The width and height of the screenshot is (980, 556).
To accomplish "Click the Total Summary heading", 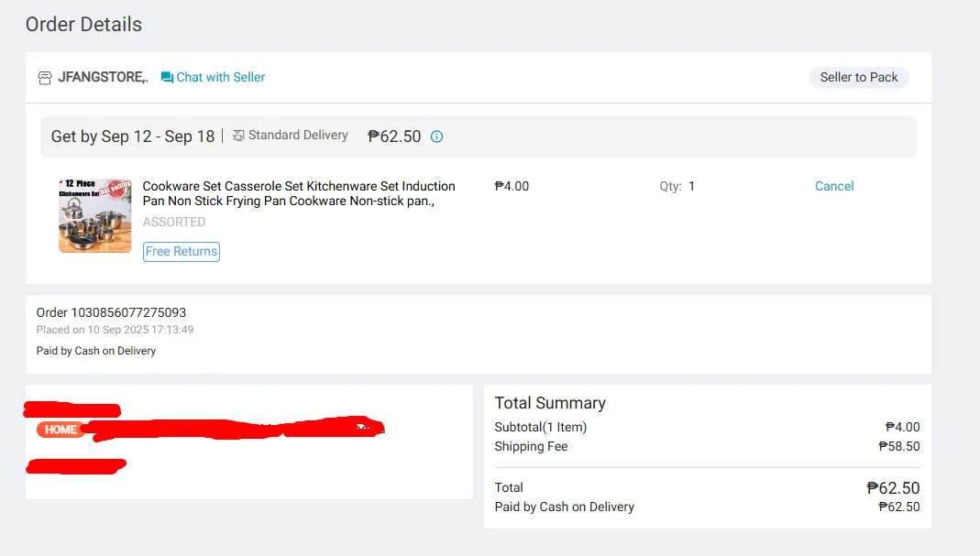I will click(x=550, y=403).
